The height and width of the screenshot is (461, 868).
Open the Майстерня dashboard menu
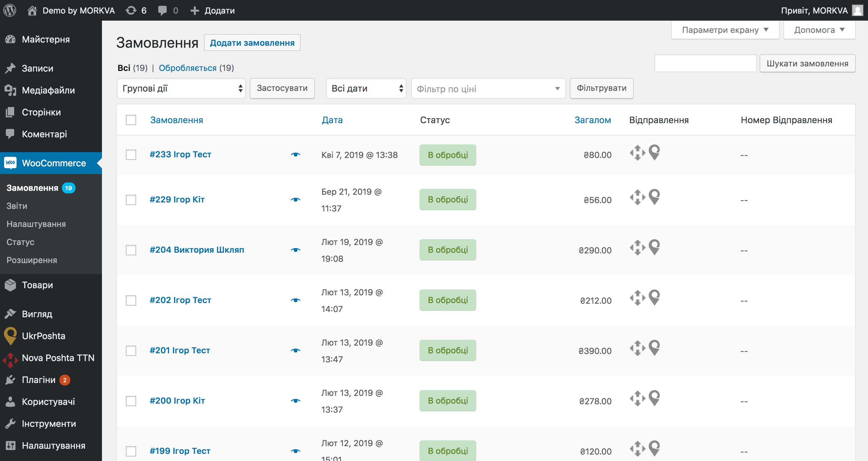[51, 39]
